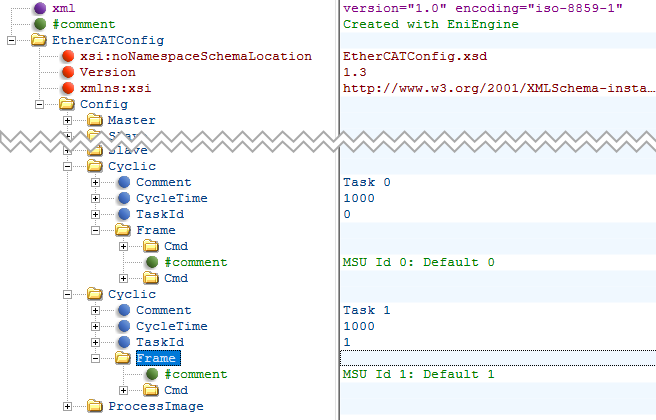Click the 'Task 0' value
The width and height of the screenshot is (656, 420).
point(366,182)
